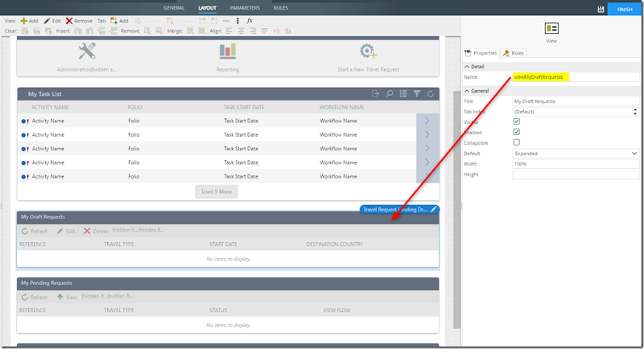
Task: Refresh My Task List with header icon
Action: [x=431, y=94]
